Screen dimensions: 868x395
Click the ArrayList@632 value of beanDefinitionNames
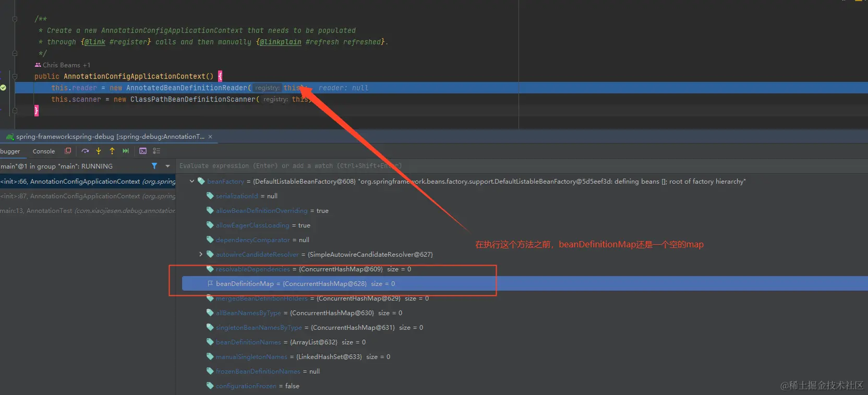pos(314,342)
